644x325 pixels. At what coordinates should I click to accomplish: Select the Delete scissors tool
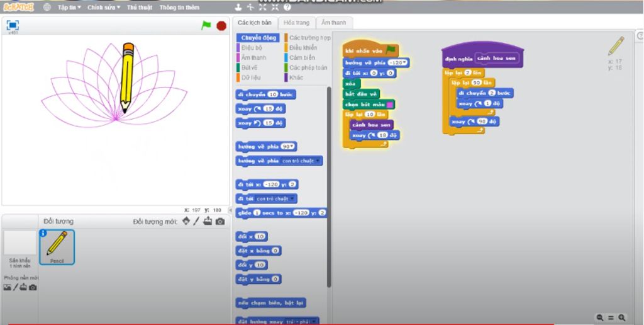tap(250, 7)
